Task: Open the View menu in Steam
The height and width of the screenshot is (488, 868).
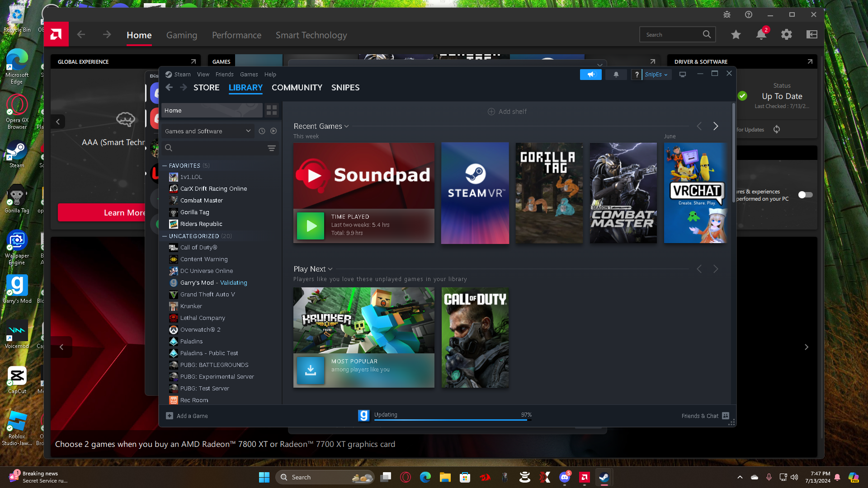Action: 203,75
